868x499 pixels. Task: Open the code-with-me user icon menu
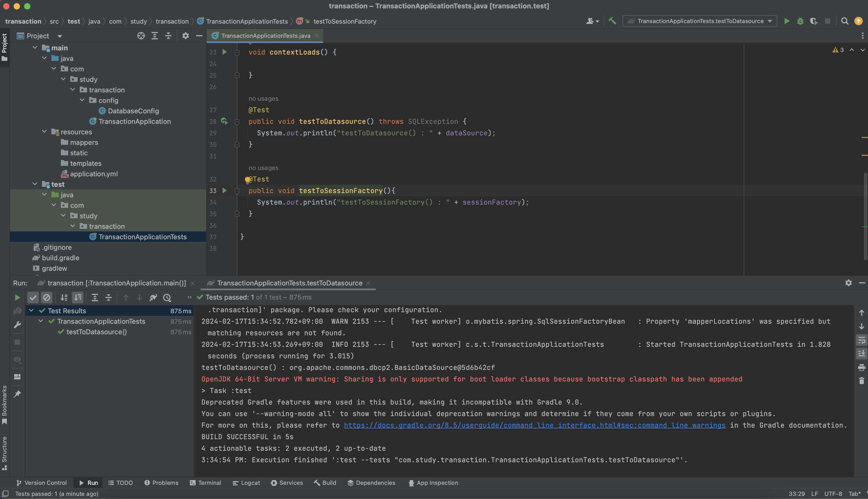click(592, 21)
